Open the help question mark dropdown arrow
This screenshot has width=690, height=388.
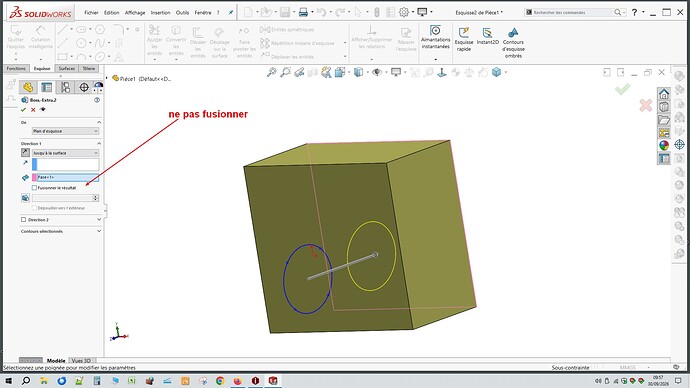[x=643, y=12]
